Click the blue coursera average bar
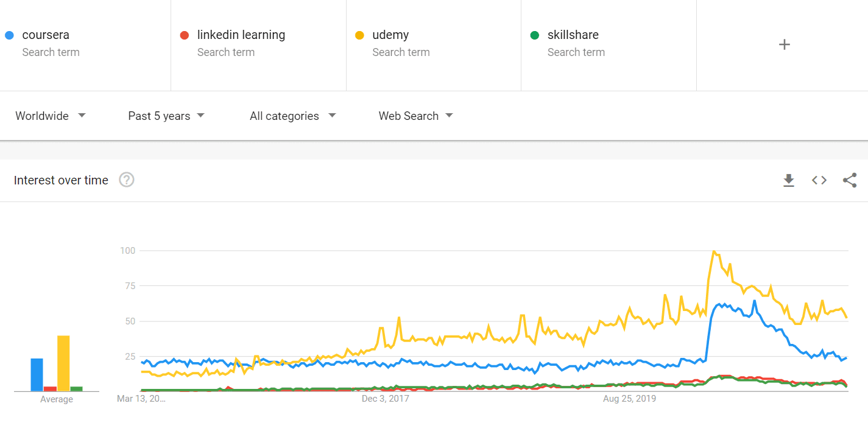Screen dimensions: 868x437 (37, 375)
